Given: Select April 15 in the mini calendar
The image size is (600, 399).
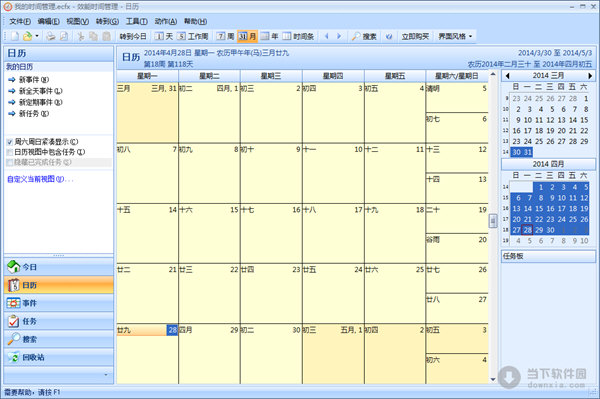Looking at the screenshot, I should pyautogui.click(x=539, y=208).
